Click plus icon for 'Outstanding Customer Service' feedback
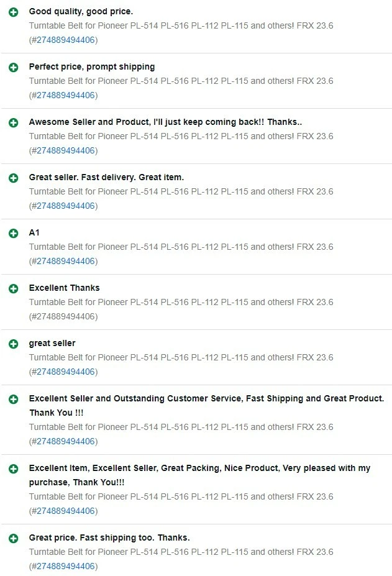The height and width of the screenshot is (576, 392). pyautogui.click(x=14, y=400)
